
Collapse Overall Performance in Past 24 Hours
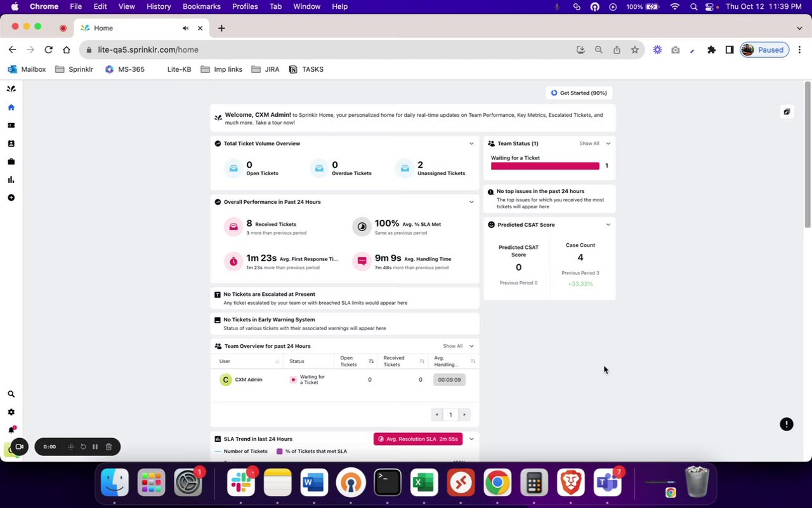pos(471,202)
